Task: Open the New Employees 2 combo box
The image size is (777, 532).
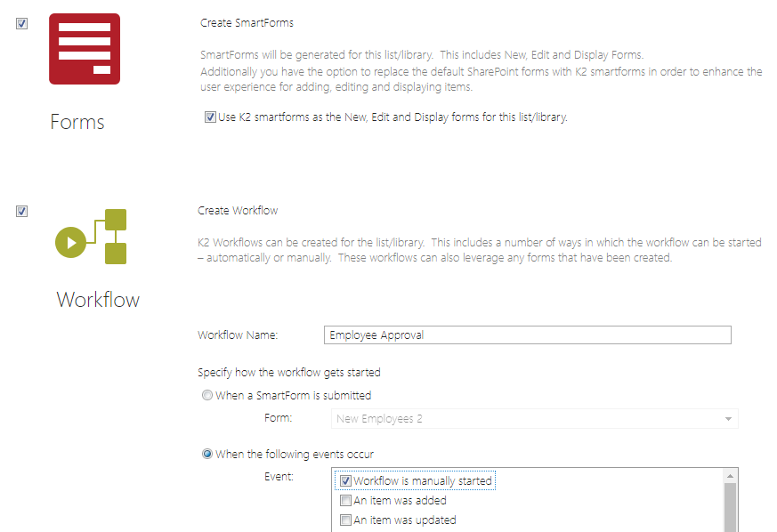Action: (525, 419)
